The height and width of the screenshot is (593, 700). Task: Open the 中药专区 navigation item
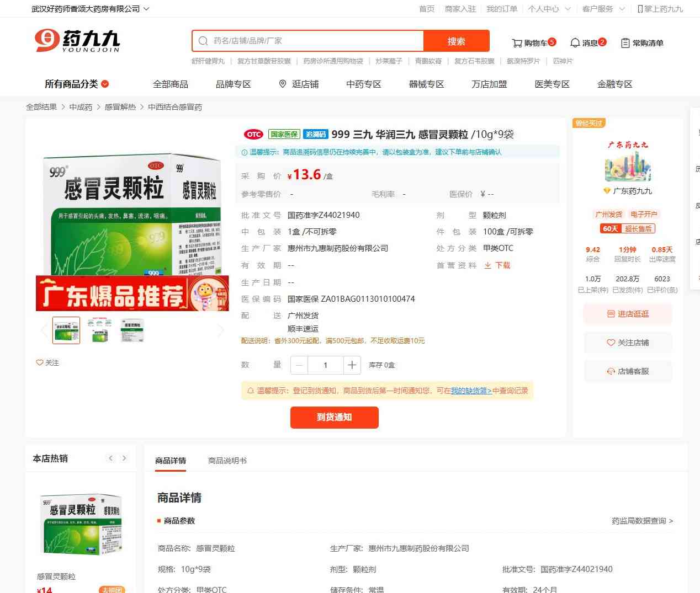tap(363, 84)
